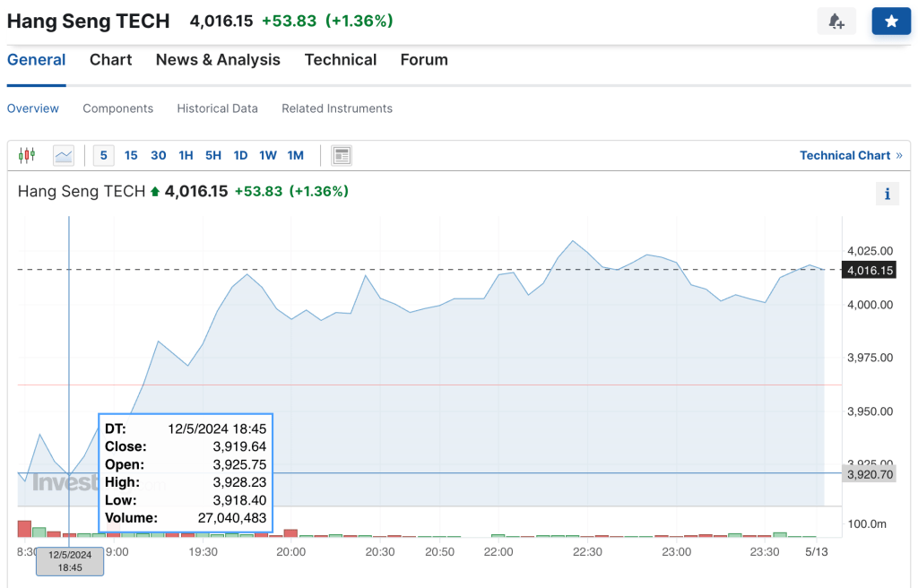The height and width of the screenshot is (588, 918).
Task: Switch to area chart type
Action: coord(64,155)
